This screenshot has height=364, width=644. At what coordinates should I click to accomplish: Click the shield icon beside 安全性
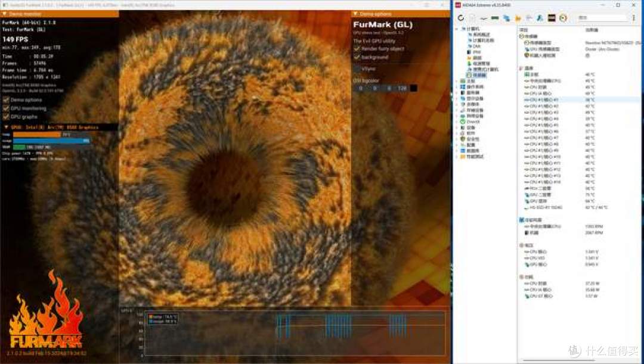[463, 139]
